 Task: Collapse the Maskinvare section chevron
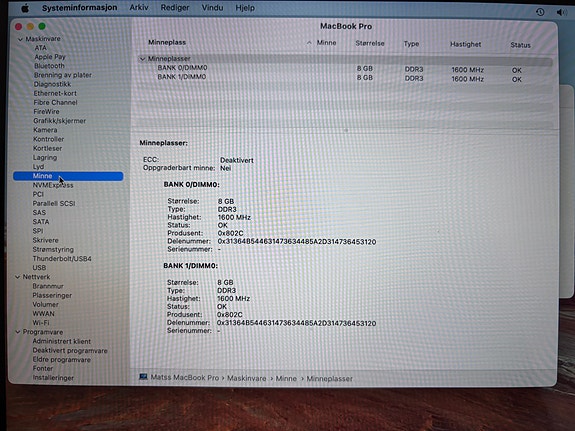point(20,39)
